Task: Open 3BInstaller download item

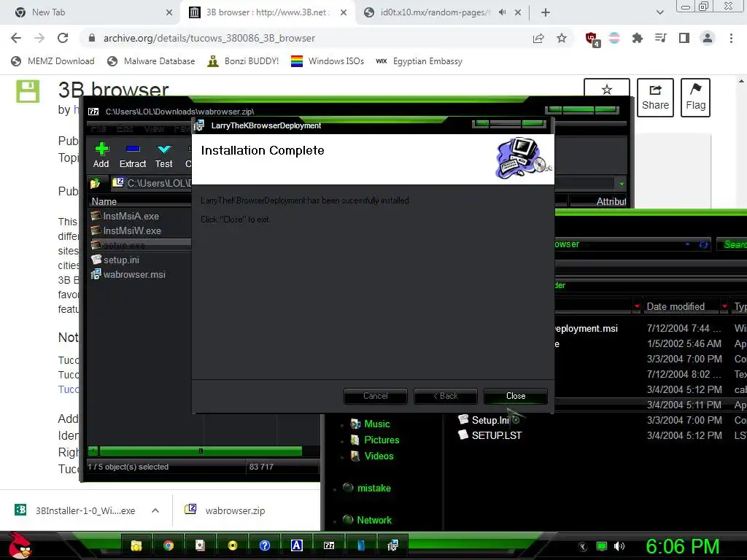Action: click(76, 510)
